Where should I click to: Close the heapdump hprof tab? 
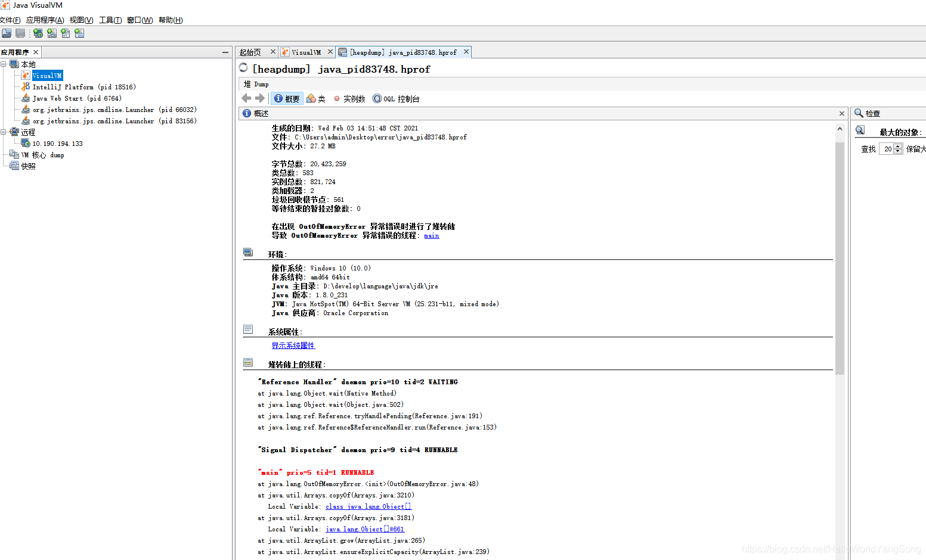[x=466, y=52]
